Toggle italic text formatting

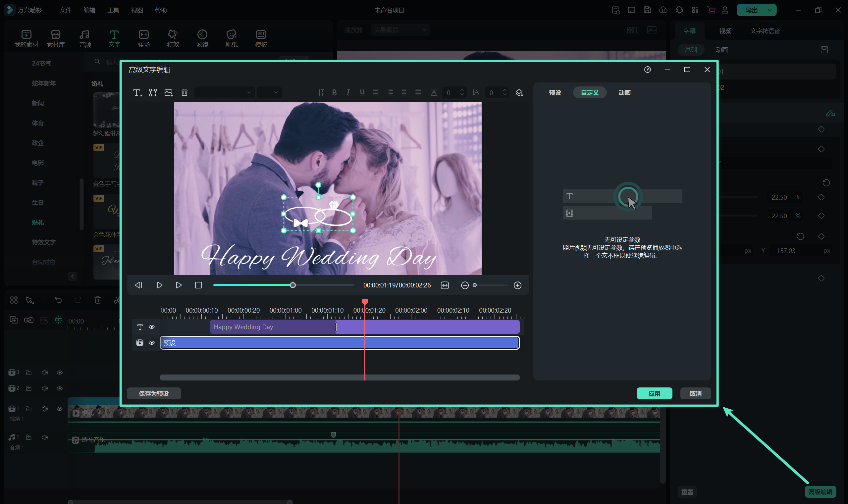[348, 92]
